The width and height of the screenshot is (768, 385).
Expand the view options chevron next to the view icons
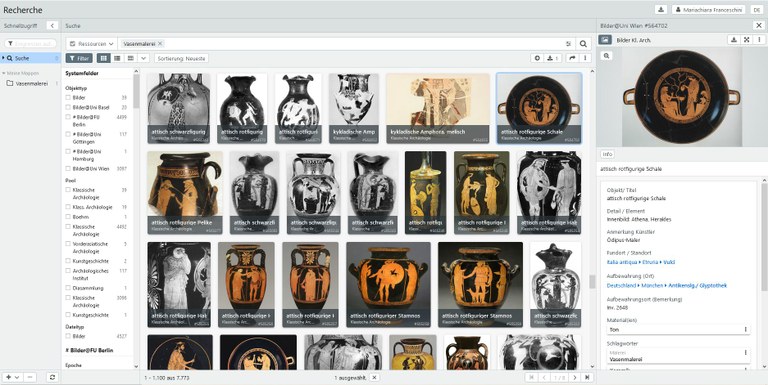pyautogui.click(x=144, y=58)
